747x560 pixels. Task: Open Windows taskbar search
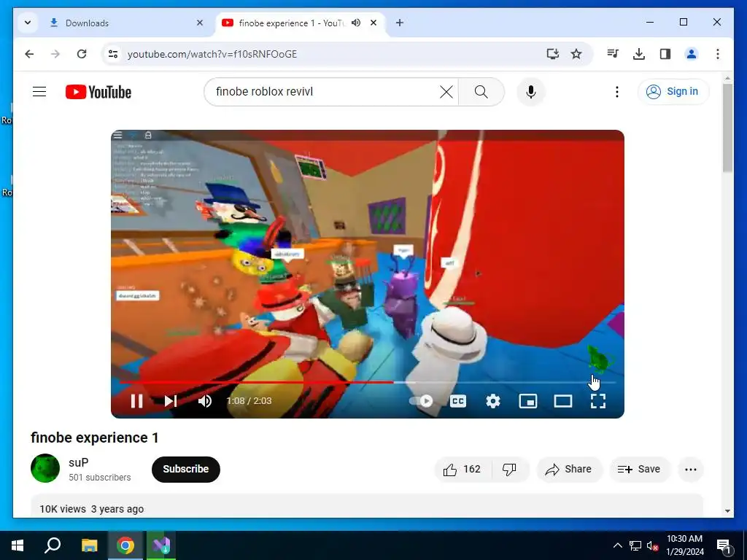click(53, 545)
